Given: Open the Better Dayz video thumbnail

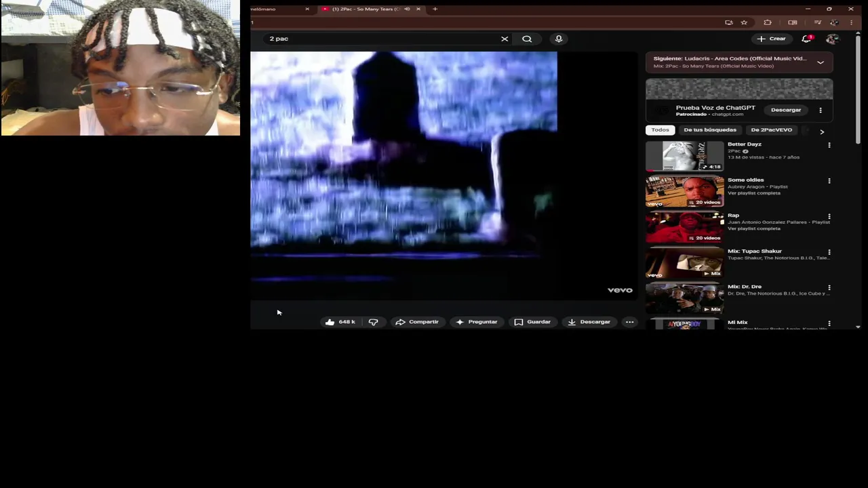Looking at the screenshot, I should (685, 156).
